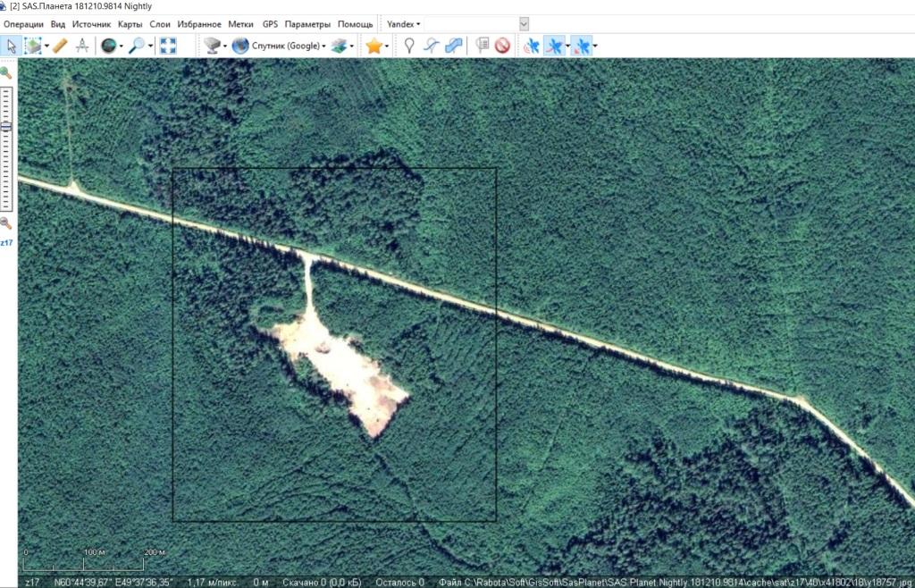Screen dimensions: 915x588
Task: Toggle the GPS receiver connect button
Action: point(532,46)
